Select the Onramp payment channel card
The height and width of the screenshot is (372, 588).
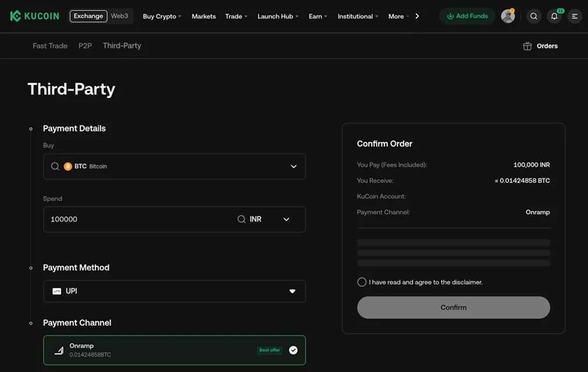coord(174,350)
